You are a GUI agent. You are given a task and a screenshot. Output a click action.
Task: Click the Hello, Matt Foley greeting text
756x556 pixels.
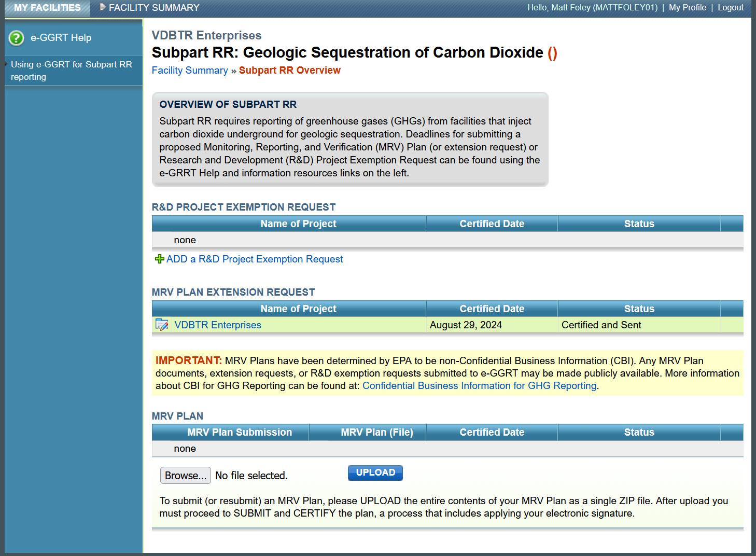(x=592, y=8)
